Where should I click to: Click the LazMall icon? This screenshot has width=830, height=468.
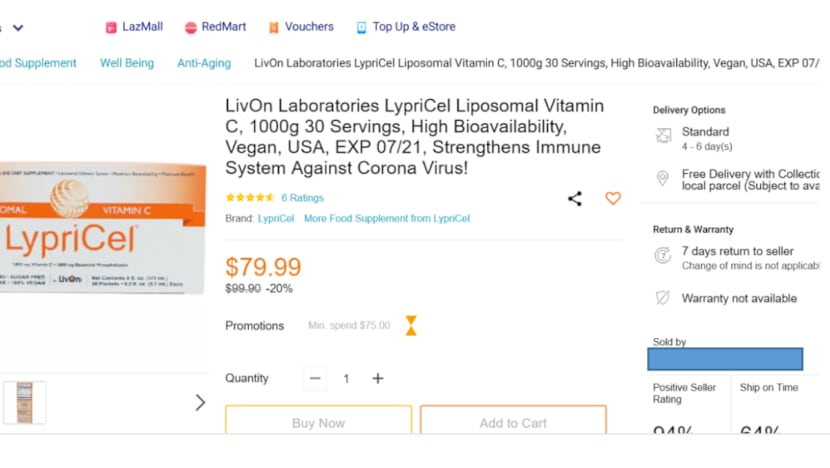point(111,28)
